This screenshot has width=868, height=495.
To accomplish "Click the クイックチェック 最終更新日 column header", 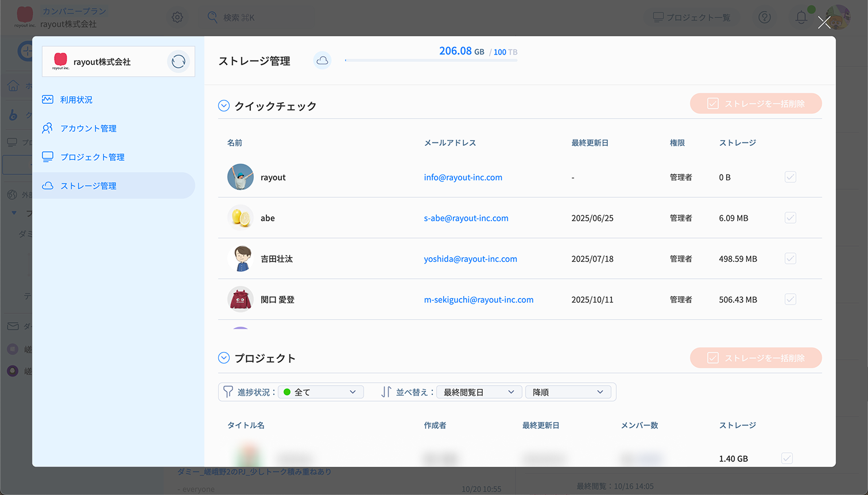I will [x=590, y=143].
